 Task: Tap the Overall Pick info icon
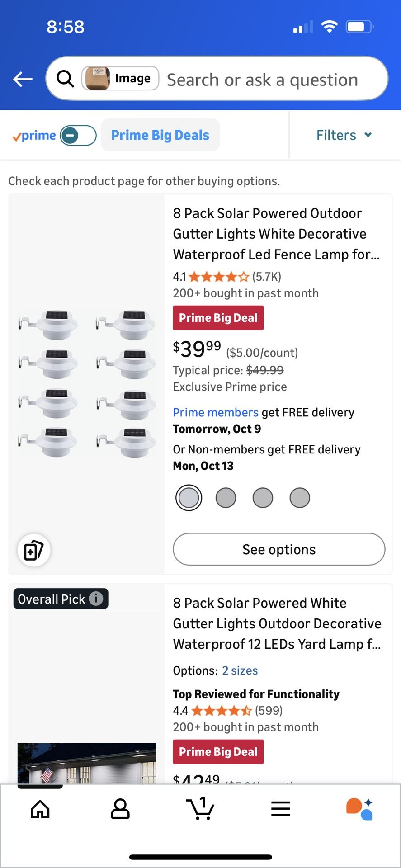click(96, 599)
